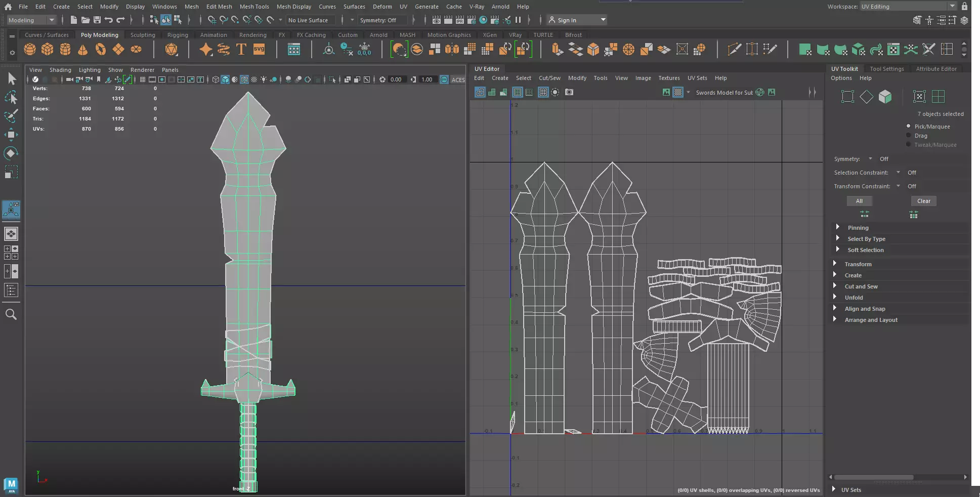Switch to the Attribute Editor tab
Screen dimensions: 980x497
936,69
